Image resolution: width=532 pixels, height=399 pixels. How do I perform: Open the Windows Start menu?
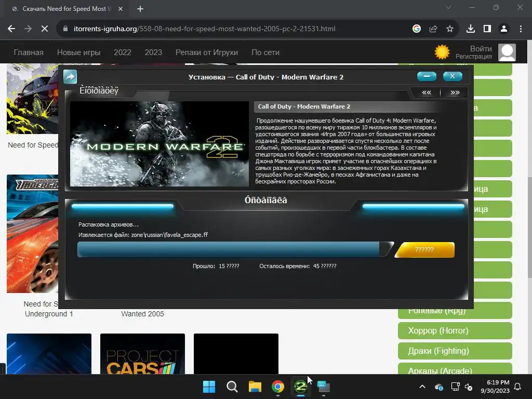(x=209, y=387)
